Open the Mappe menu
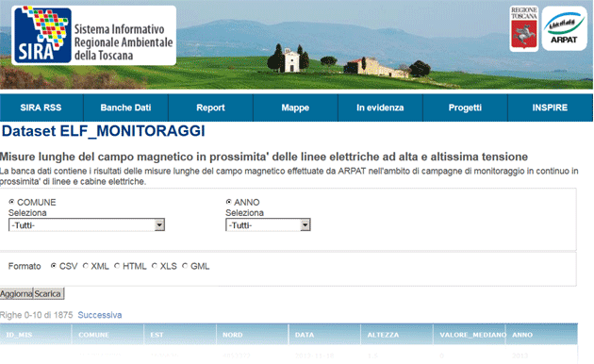Screen dimensions: 594x364 295,108
